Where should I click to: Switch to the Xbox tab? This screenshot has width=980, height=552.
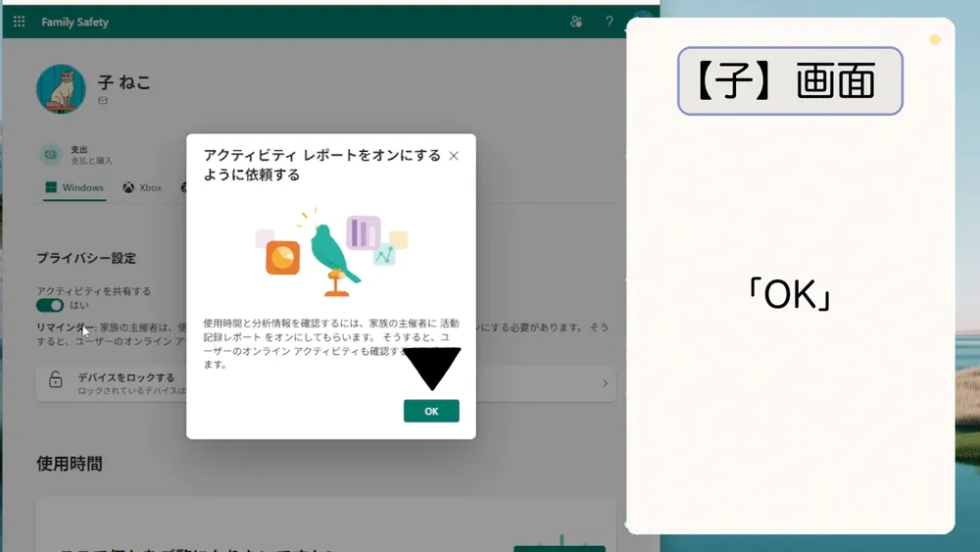pos(142,187)
